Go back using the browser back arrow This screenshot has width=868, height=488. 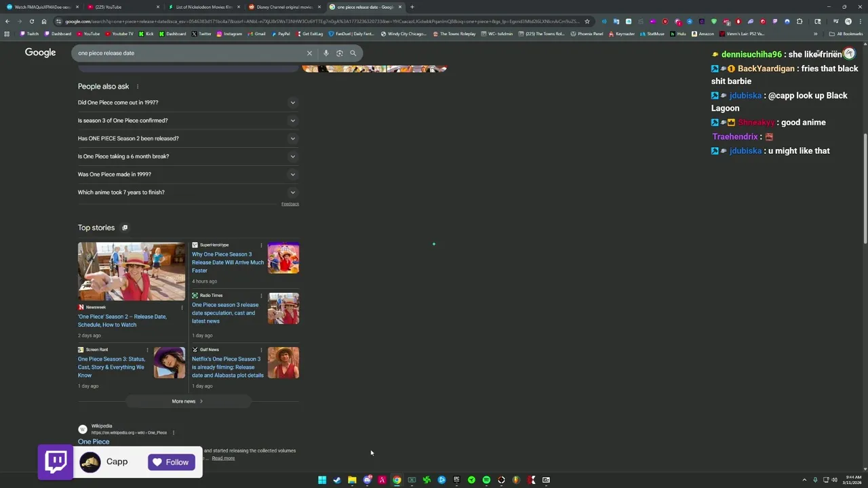7,21
